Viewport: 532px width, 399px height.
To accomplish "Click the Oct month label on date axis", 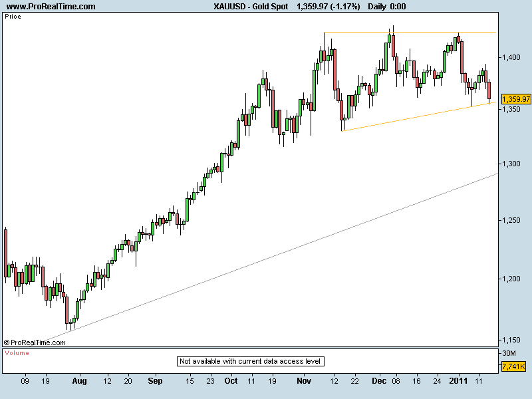I will [x=231, y=381].
